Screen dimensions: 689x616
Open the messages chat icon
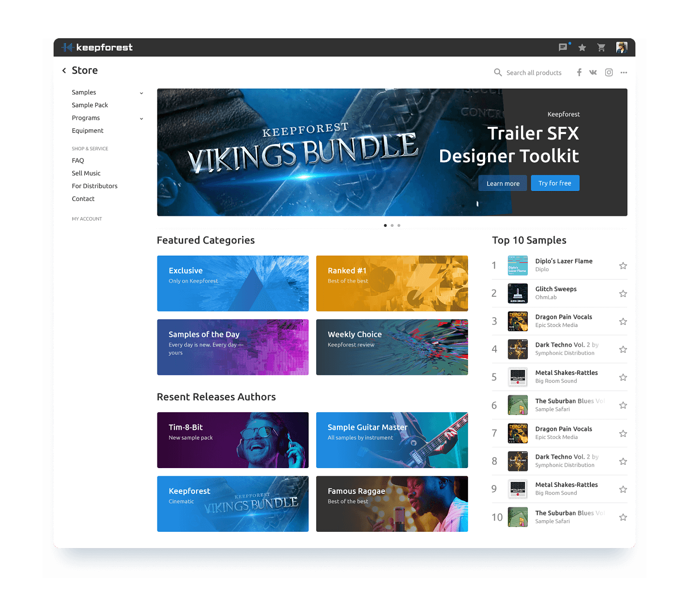(563, 47)
